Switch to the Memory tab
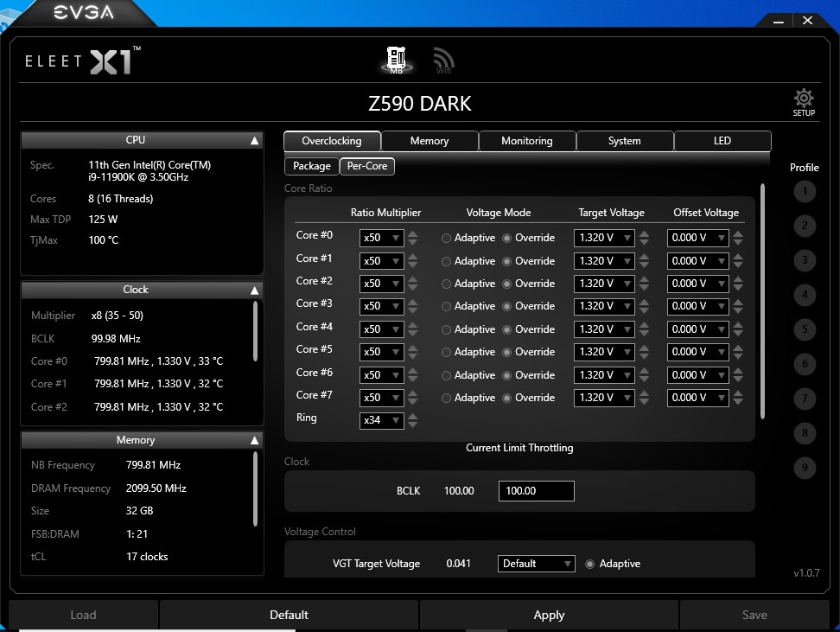This screenshot has width=840, height=632. [x=430, y=141]
